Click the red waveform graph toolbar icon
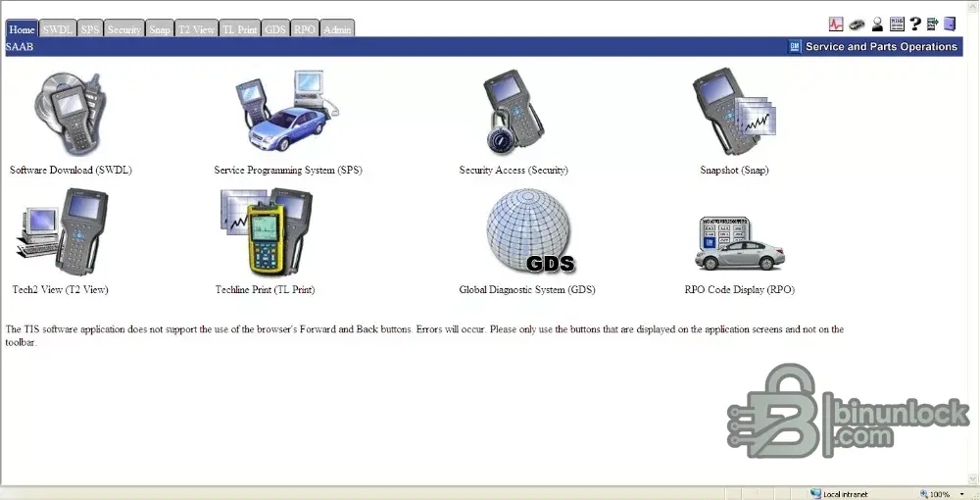 click(836, 25)
